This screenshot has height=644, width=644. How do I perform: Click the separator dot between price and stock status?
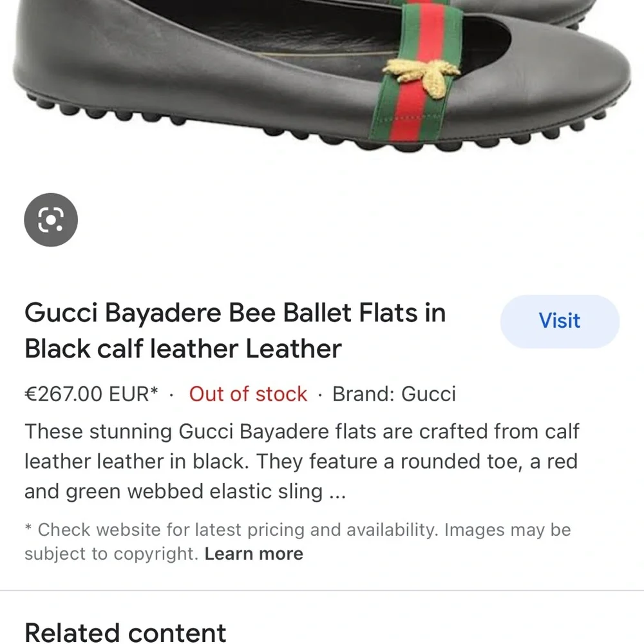(171, 393)
